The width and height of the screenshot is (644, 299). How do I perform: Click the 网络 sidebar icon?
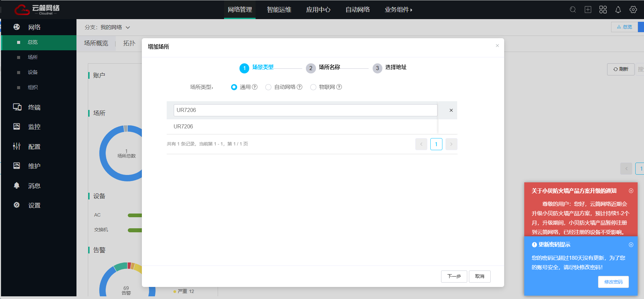17,27
